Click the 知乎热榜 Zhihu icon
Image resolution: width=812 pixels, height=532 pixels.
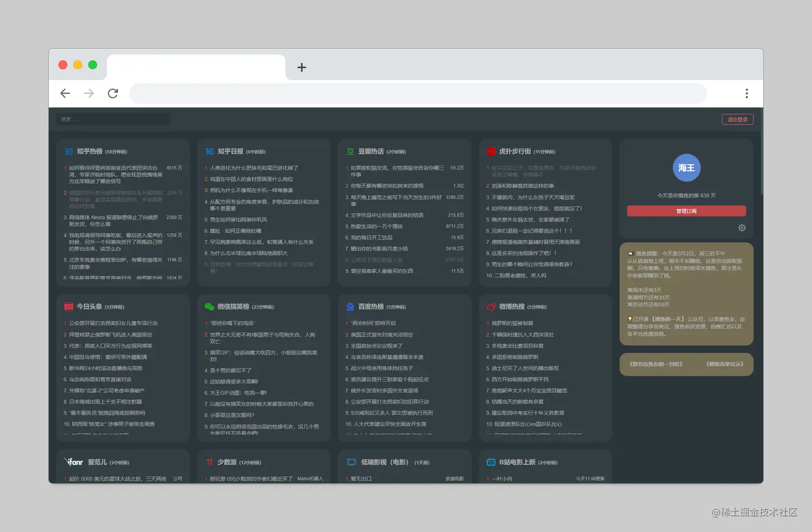[69, 152]
